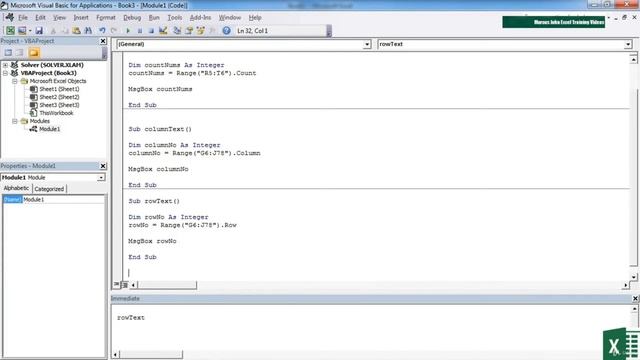The image size is (640, 360).
Task: Open the Debug menu
Action: click(x=132, y=18)
